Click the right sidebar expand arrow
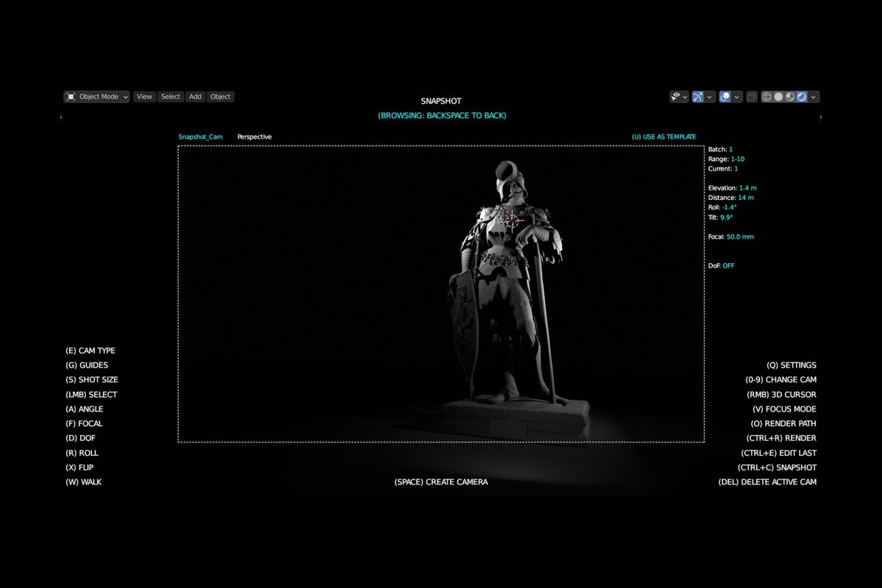The width and height of the screenshot is (882, 588). 820,117
